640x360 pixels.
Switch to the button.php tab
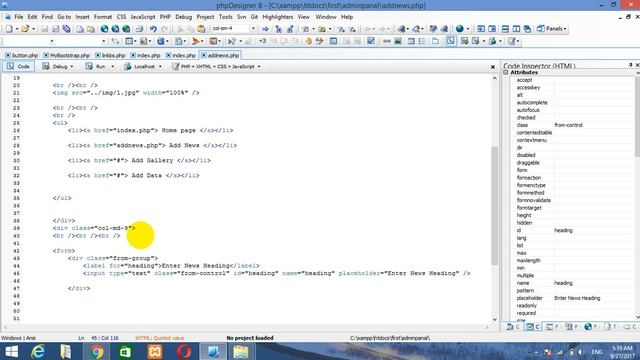click(22, 55)
